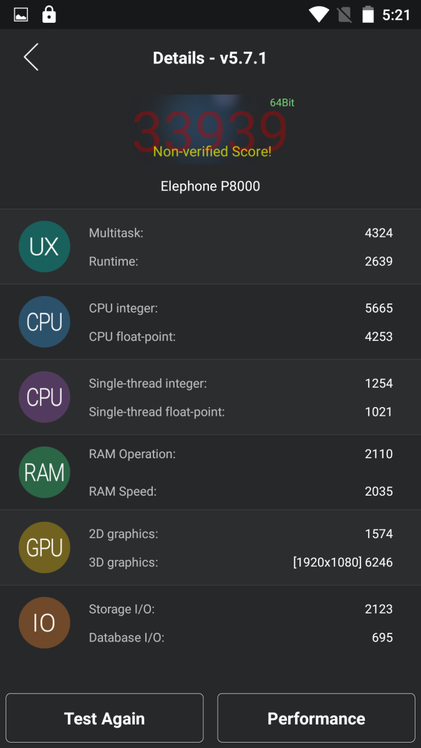Tap the yellow GPU icon
This screenshot has height=748, width=421.
click(x=44, y=548)
